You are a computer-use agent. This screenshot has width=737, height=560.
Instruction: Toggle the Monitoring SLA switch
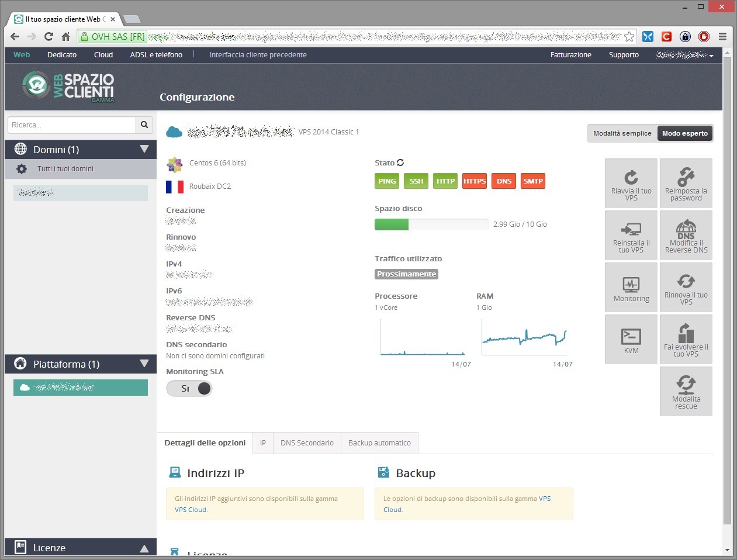(x=189, y=389)
